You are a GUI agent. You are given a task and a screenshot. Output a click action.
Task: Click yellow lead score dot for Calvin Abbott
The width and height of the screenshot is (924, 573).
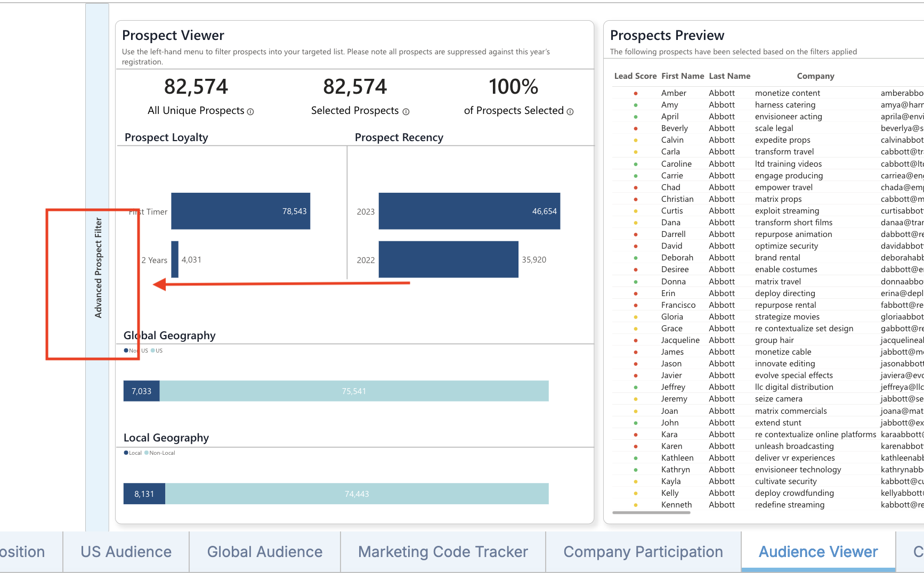[x=635, y=141]
